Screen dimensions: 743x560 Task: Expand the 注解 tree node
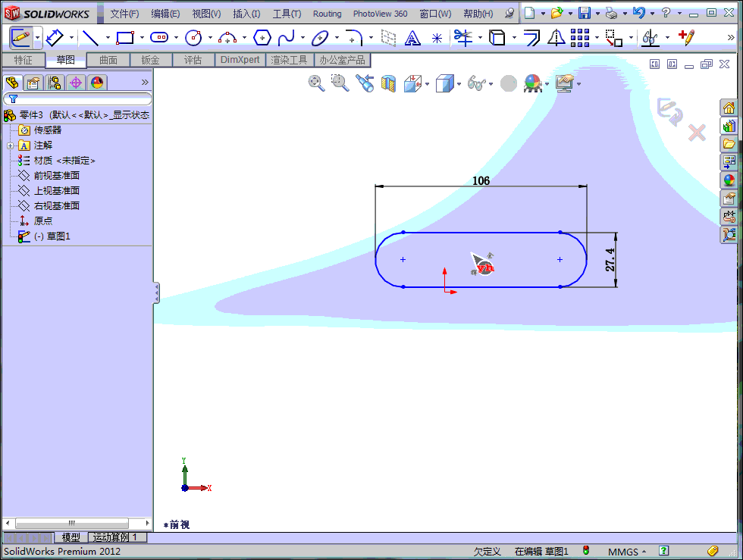[11, 146]
